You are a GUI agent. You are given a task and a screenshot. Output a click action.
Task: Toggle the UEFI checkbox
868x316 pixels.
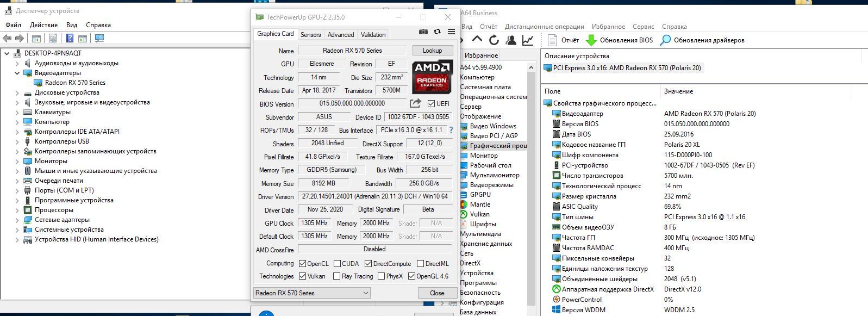coord(431,103)
